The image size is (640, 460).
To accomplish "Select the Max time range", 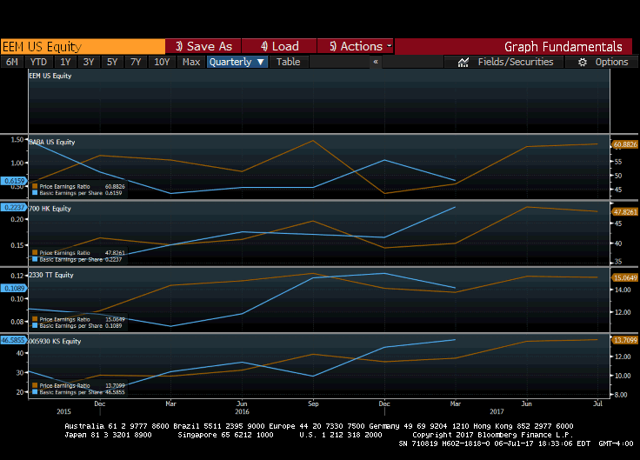I will click(191, 62).
